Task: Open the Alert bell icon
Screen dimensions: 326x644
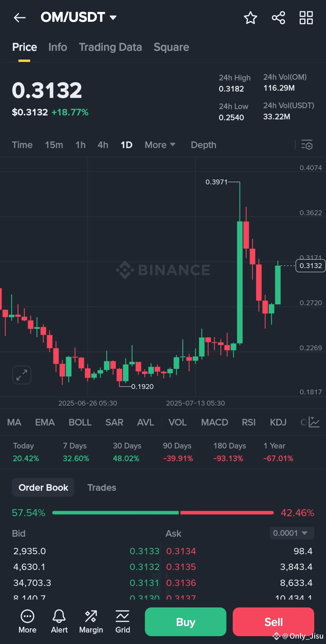Action: click(59, 621)
